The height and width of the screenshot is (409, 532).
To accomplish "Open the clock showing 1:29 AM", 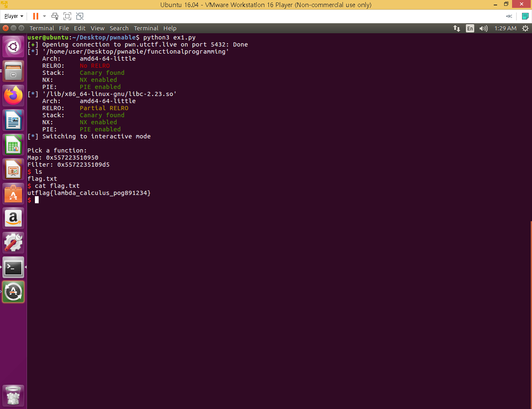I will [505, 28].
